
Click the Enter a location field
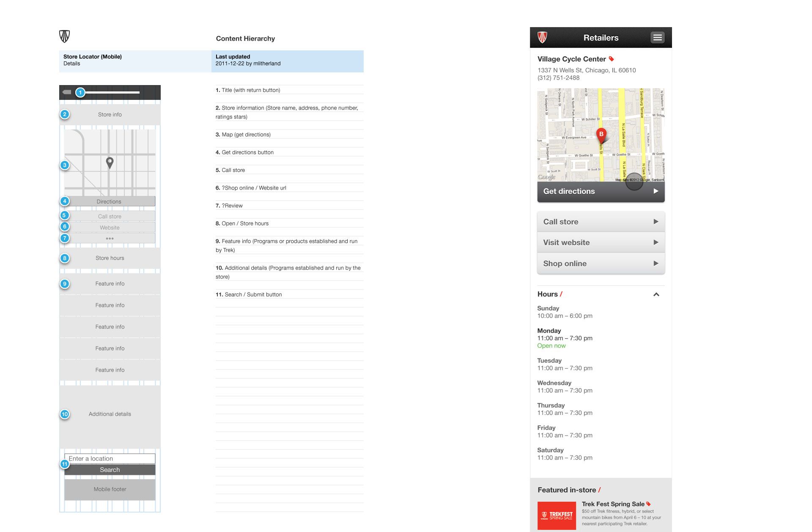tap(110, 458)
